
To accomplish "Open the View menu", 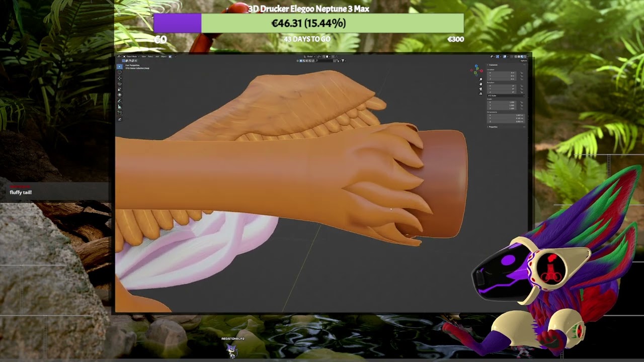I will click(x=144, y=57).
